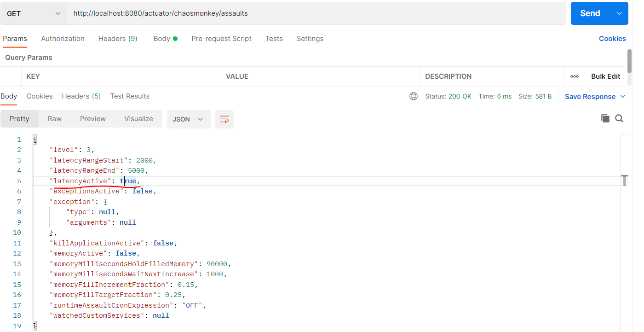
Task: Copy the response with the copy icon
Action: (605, 119)
